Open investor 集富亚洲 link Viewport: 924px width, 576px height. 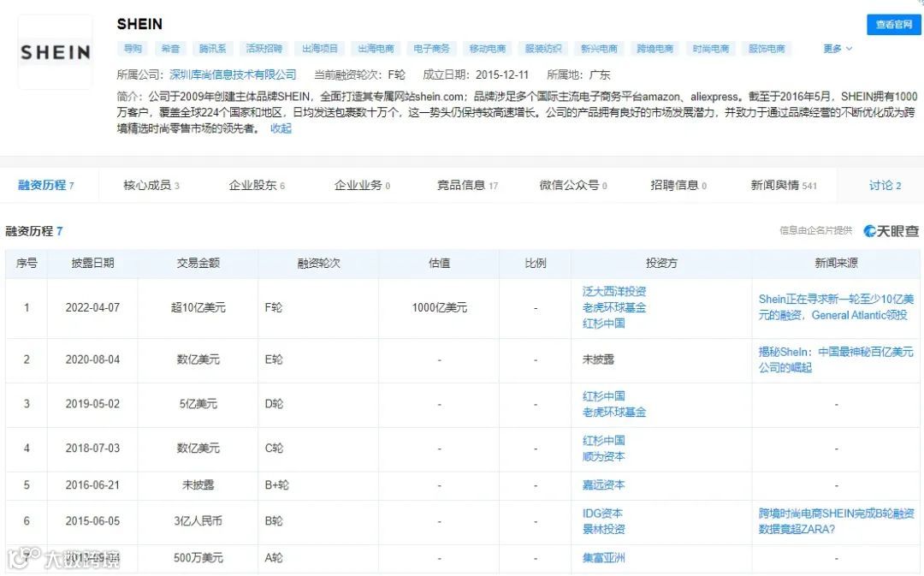603,558
